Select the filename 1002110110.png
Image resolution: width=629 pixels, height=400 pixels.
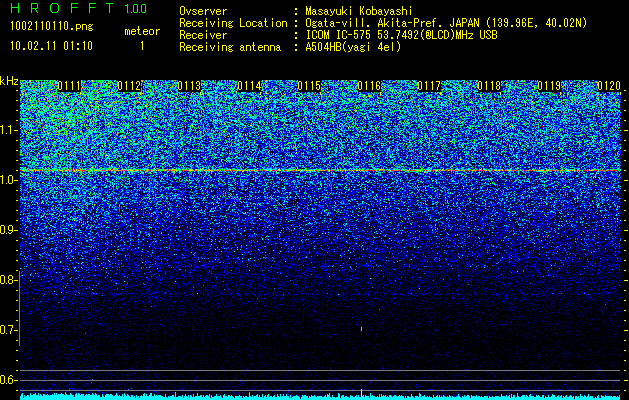click(x=52, y=26)
